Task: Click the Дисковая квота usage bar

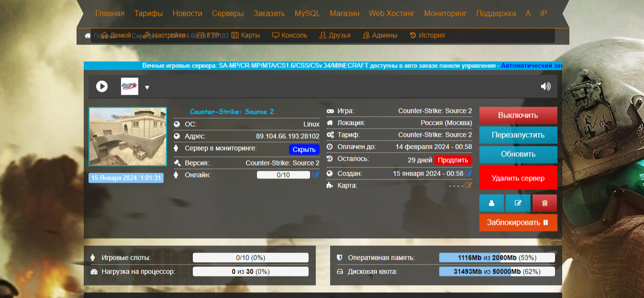Action: (x=497, y=272)
